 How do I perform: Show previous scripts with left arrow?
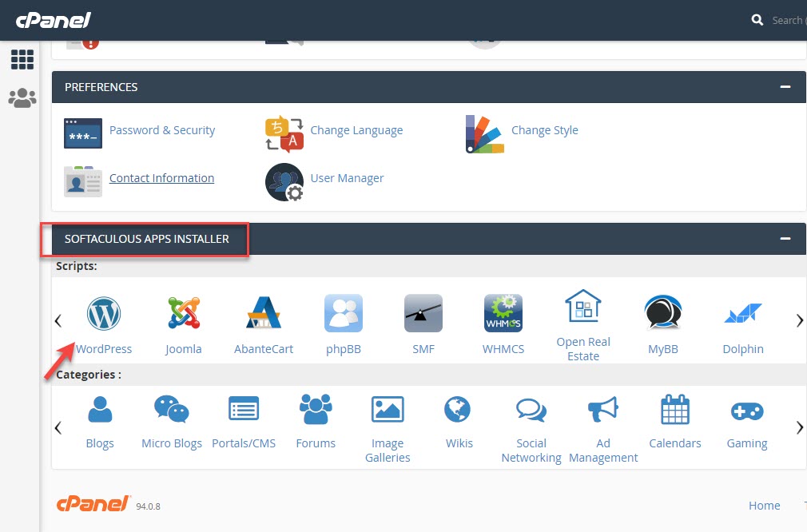pos(58,320)
